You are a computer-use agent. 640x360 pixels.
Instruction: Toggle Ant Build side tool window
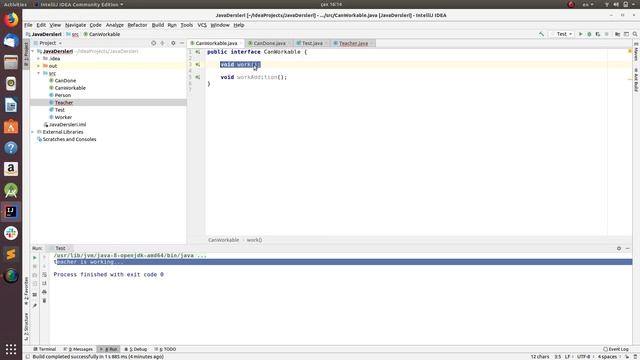(636, 80)
